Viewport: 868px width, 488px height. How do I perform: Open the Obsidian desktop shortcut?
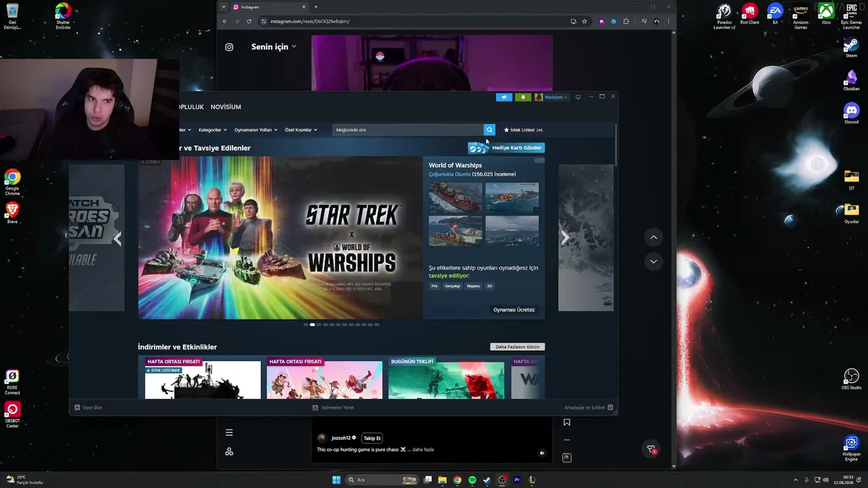pyautogui.click(x=851, y=79)
